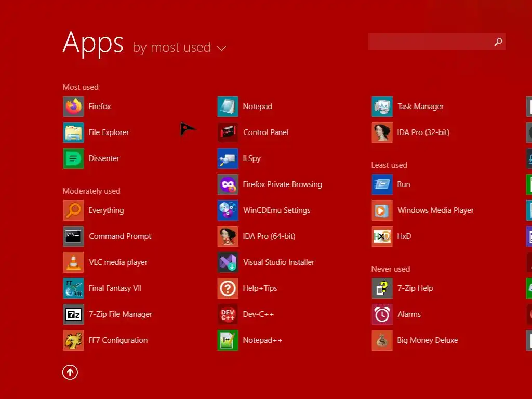532x399 pixels.
Task: Open Firefox Private Browsing mask icon
Action: [228, 184]
